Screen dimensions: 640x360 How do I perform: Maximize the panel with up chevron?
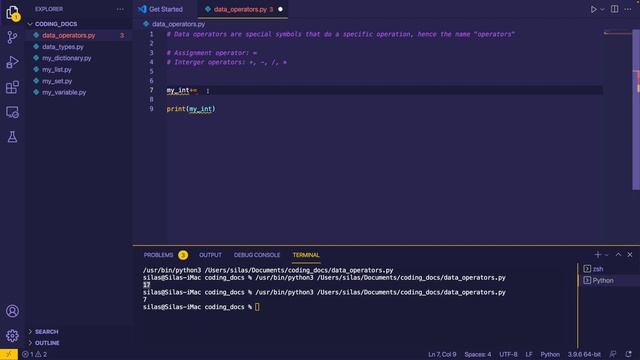pos(618,255)
